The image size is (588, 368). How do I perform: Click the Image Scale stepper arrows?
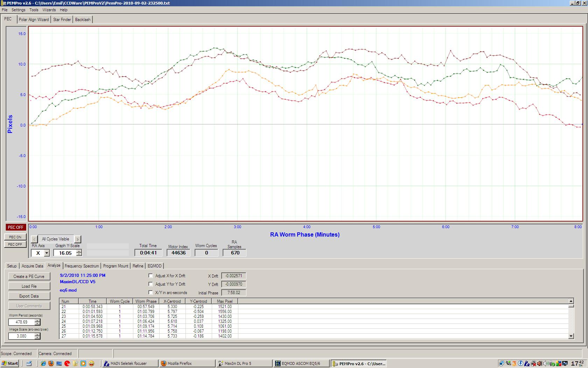pos(37,336)
